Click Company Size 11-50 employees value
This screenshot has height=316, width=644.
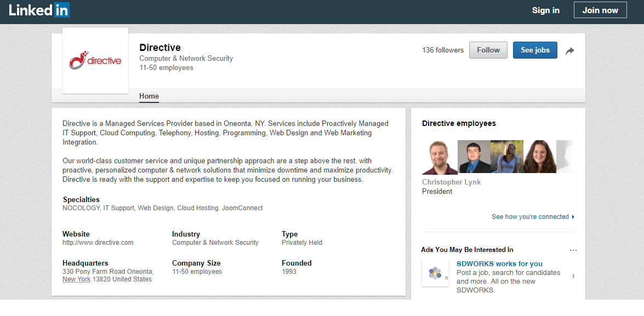pos(197,272)
